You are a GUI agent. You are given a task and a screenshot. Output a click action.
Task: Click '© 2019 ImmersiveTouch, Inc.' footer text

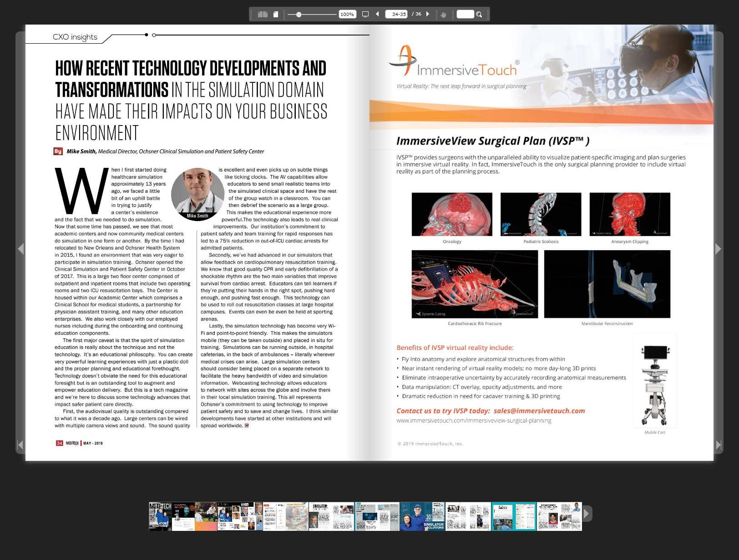(430, 444)
